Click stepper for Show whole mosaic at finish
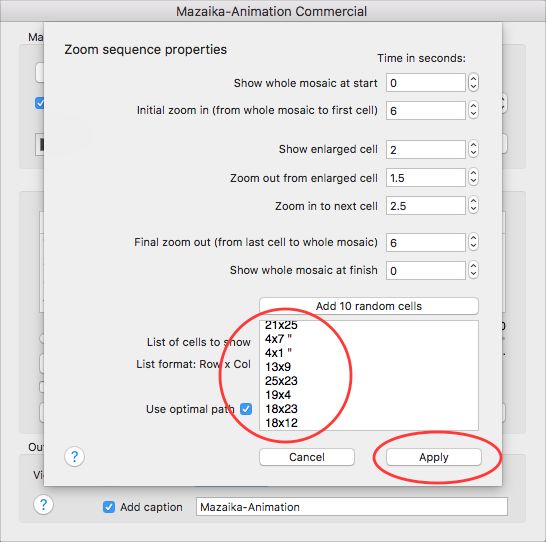The width and height of the screenshot is (546, 542). click(x=473, y=270)
